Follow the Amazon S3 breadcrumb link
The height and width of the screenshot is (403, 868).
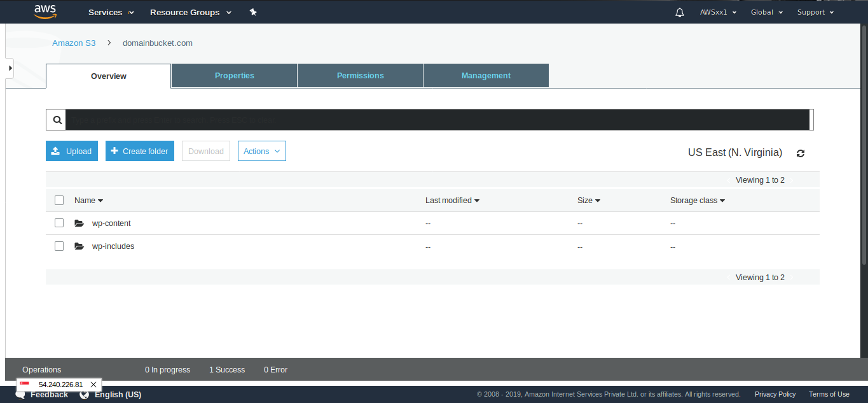pos(74,43)
